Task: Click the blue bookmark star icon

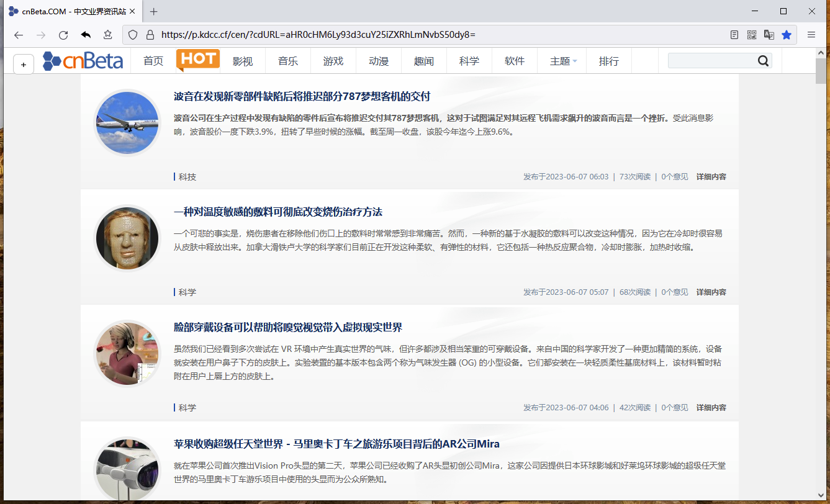Action: (787, 35)
